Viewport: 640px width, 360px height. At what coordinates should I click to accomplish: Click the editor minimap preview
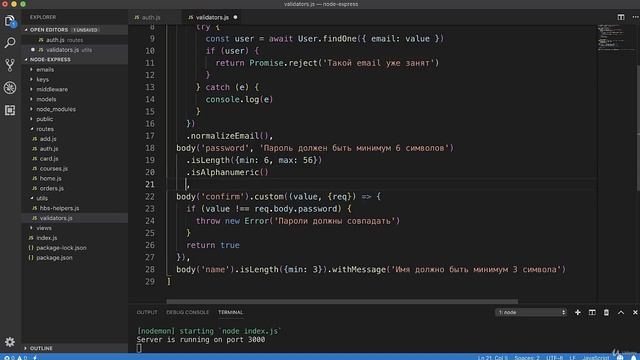click(616, 38)
